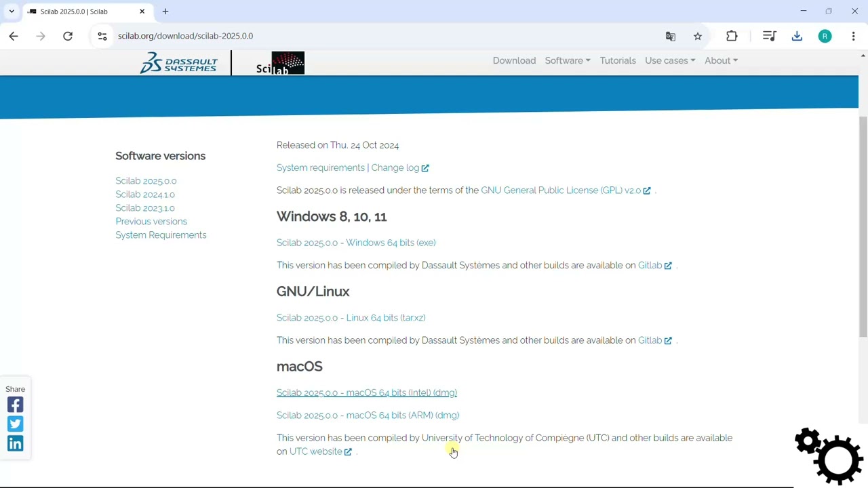Download Windows 64 bits (exe) installer

click(356, 243)
